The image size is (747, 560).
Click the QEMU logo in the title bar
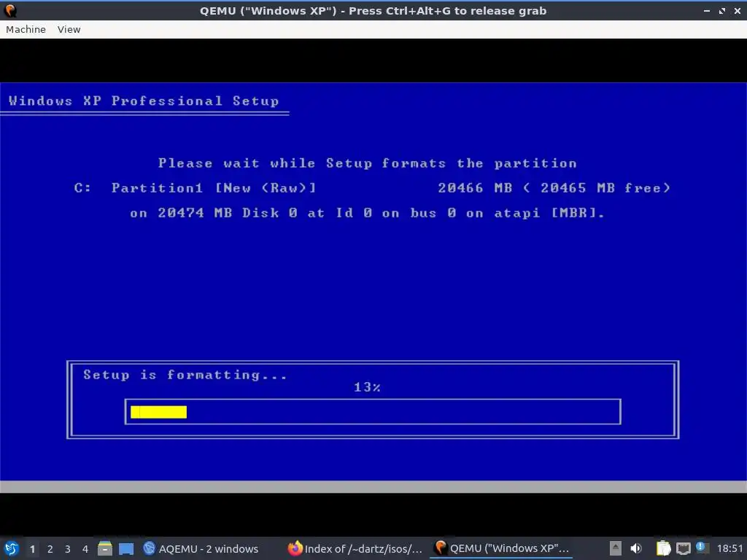point(10,10)
